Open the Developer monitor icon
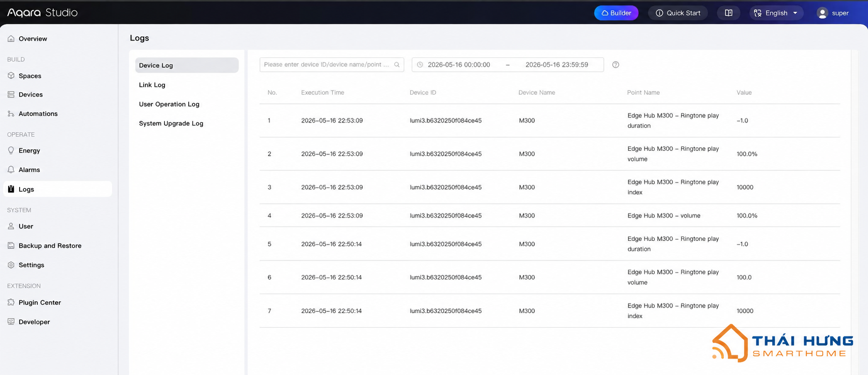868x375 pixels. pos(11,322)
